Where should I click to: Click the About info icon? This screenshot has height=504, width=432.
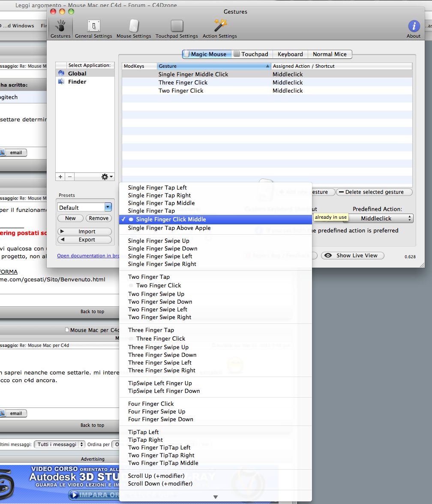[414, 26]
